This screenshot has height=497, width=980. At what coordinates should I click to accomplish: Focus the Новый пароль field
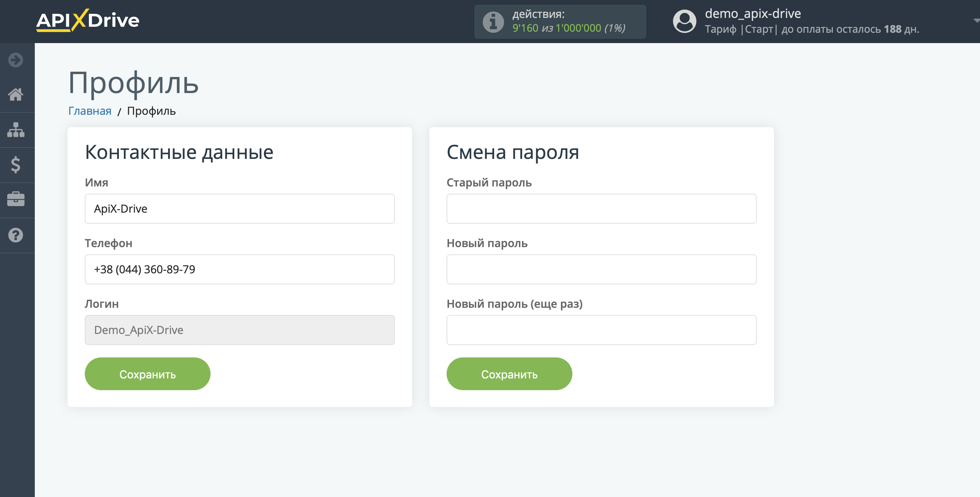(x=601, y=269)
